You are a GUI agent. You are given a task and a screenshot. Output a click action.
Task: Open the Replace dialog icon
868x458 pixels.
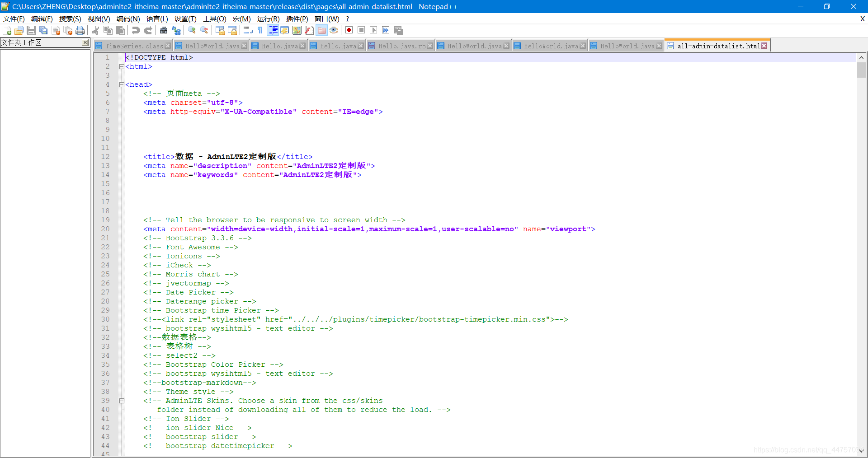click(176, 30)
